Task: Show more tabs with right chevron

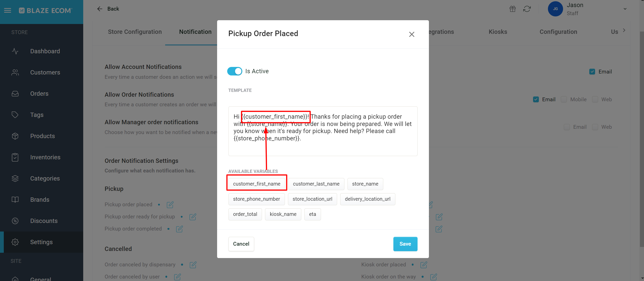Action: tap(624, 30)
